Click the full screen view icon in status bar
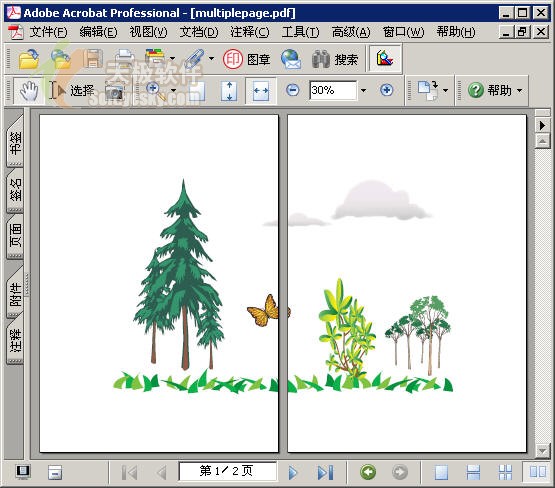 (x=23, y=472)
